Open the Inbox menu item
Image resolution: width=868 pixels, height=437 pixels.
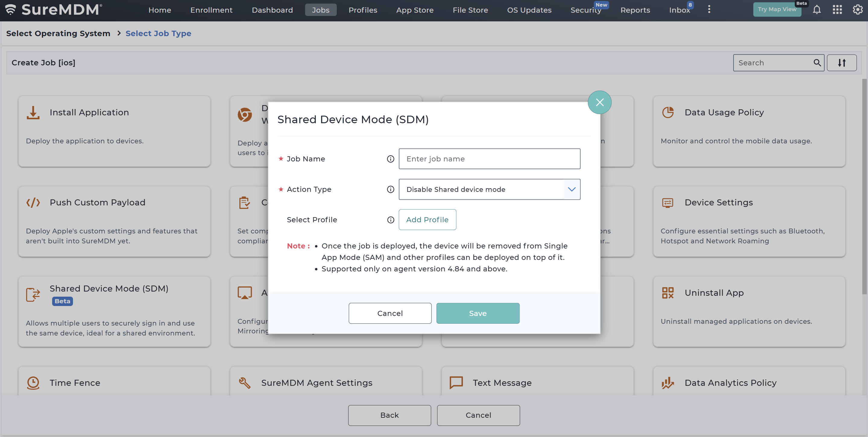[679, 10]
